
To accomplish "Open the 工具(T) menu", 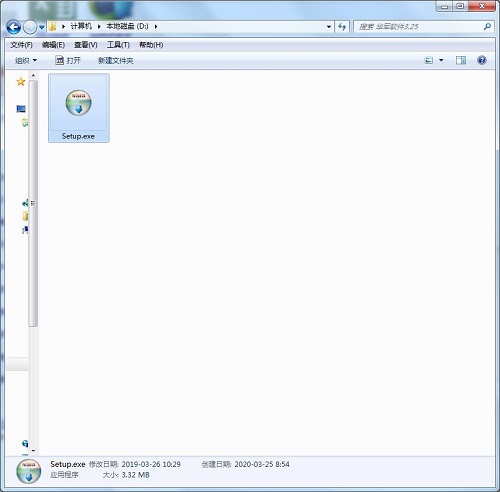I will click(x=118, y=45).
